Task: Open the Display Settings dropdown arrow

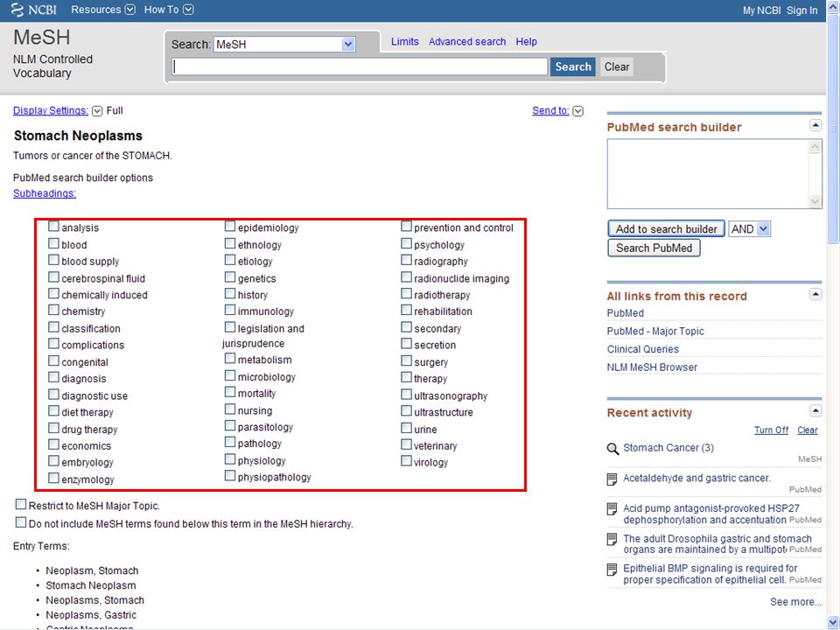Action: tap(97, 111)
